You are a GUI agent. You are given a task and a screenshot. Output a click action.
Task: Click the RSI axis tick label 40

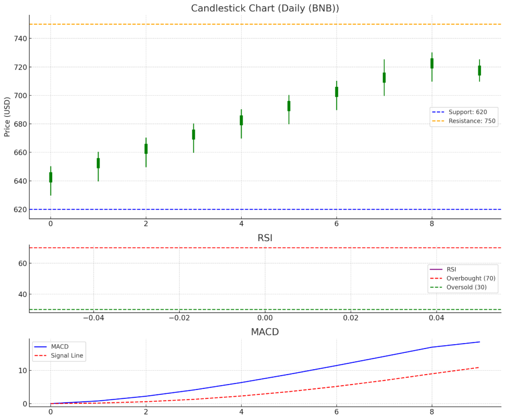click(23, 294)
